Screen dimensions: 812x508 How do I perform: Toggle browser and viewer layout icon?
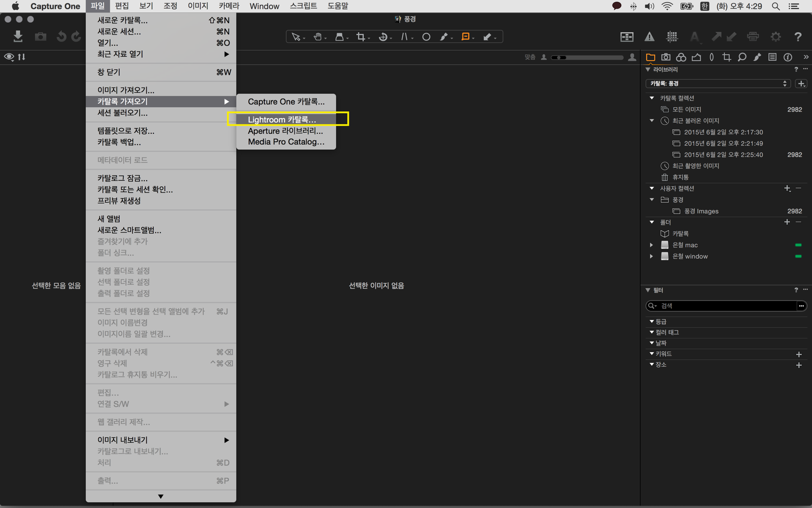627,37
